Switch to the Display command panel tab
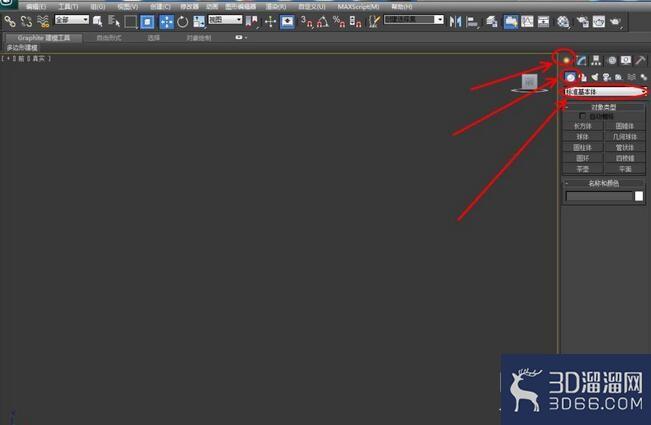The height and width of the screenshot is (425, 651). pyautogui.click(x=626, y=61)
